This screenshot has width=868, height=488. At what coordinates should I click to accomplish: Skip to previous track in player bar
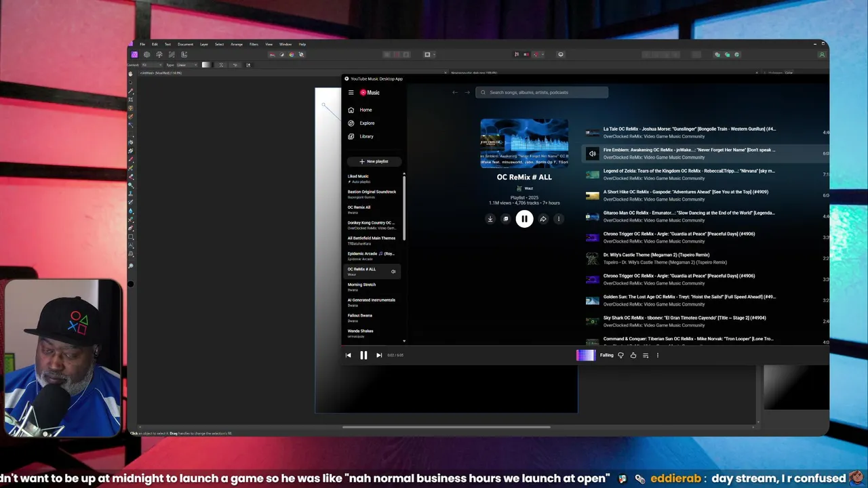pos(349,355)
